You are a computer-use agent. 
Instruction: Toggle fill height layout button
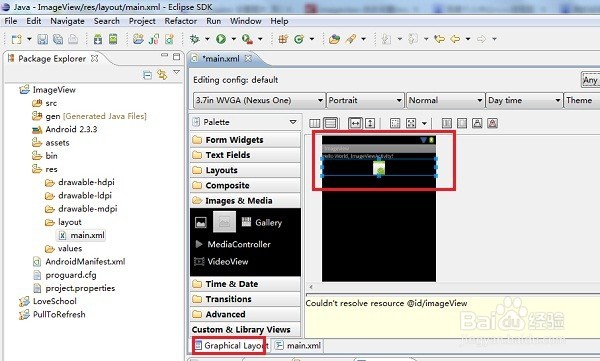click(x=370, y=123)
